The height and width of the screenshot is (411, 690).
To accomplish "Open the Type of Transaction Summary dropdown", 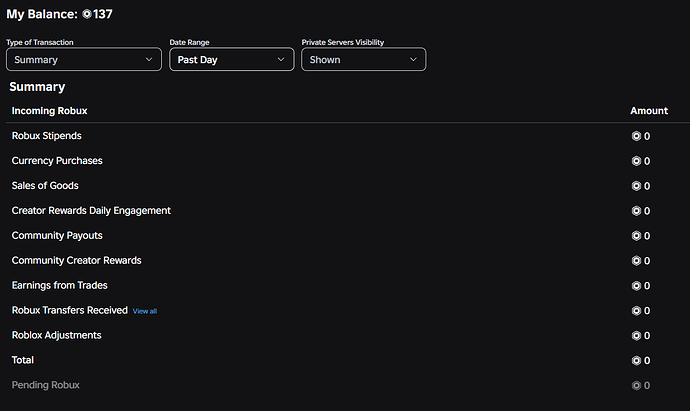I will (x=84, y=59).
